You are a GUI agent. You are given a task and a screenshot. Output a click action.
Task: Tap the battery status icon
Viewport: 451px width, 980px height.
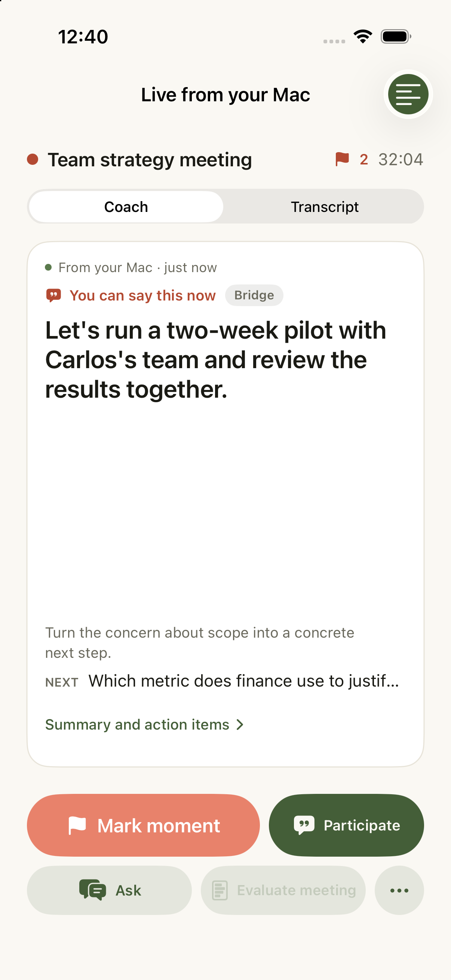(x=396, y=37)
